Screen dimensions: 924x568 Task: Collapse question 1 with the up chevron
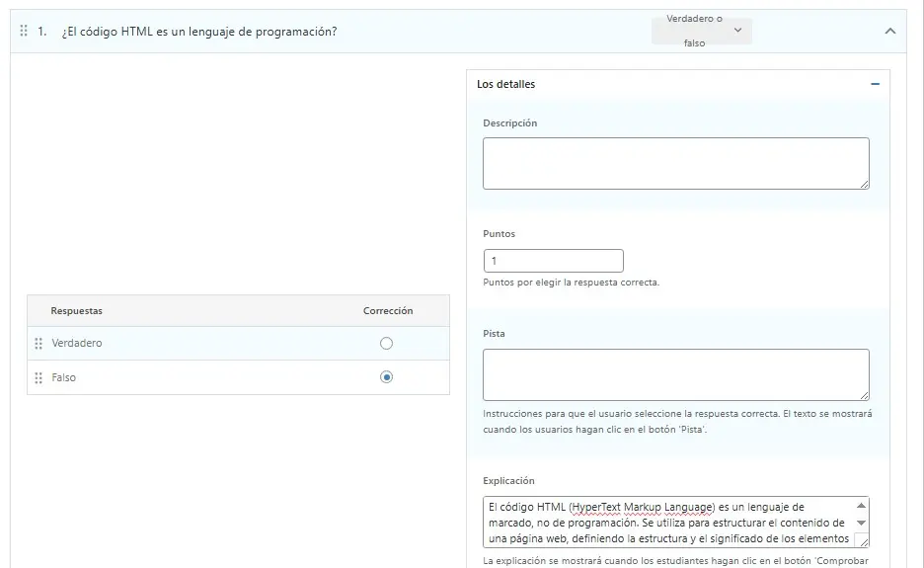(890, 32)
